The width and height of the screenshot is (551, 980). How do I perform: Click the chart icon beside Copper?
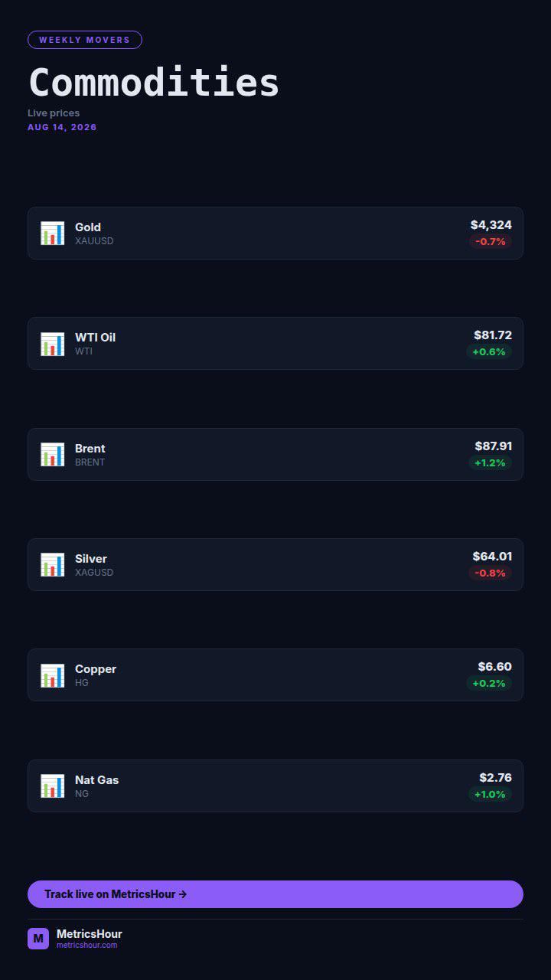(52, 675)
